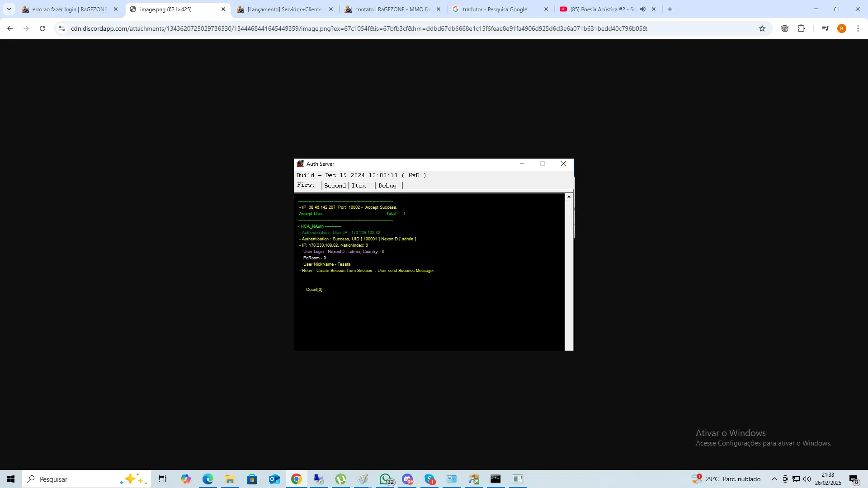Close the '[Lançamento] Servidor+Cliente' tab

(x=331, y=9)
